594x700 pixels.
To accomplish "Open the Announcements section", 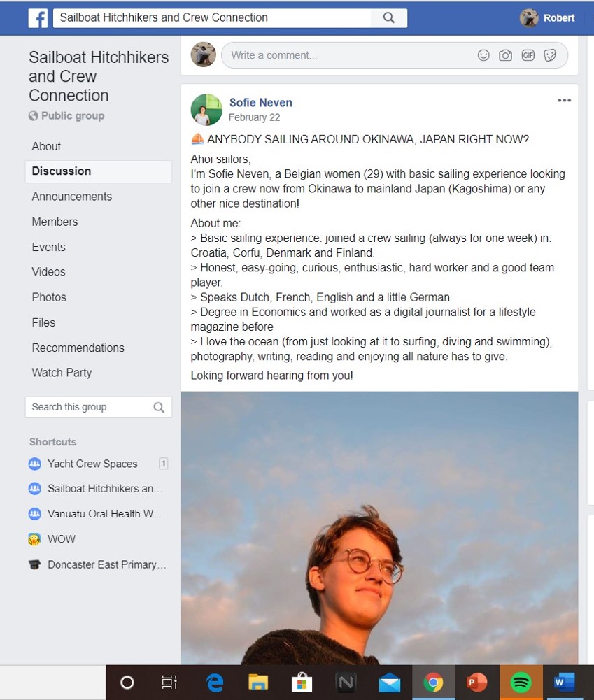I will coord(71,197).
